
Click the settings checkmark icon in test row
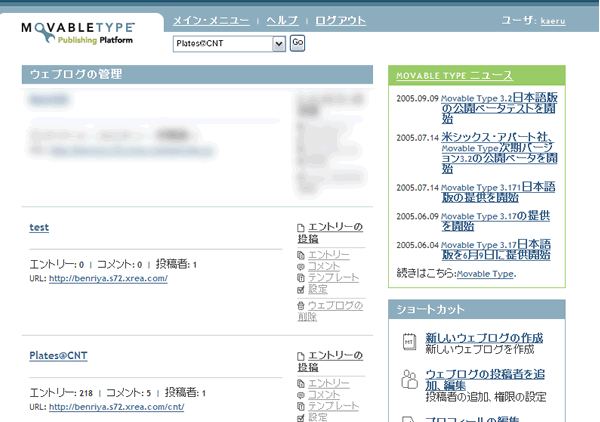tap(301, 290)
